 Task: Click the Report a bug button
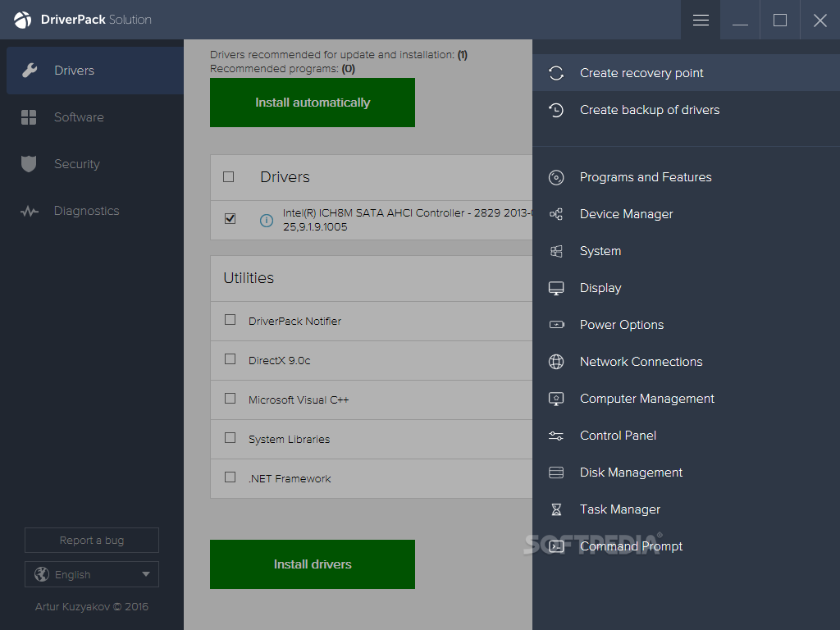tap(92, 541)
